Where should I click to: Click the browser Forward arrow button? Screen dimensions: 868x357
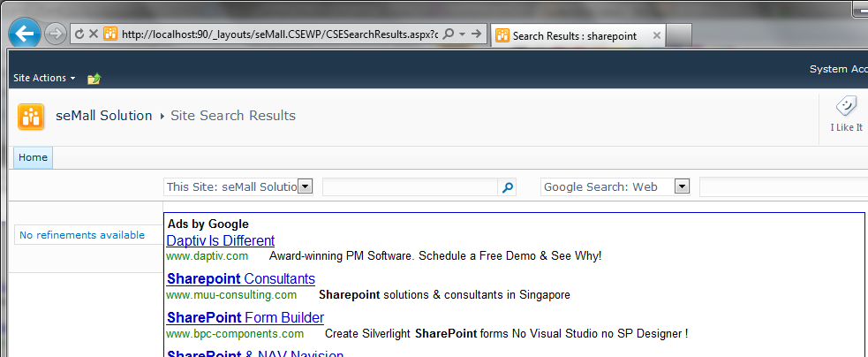[55, 34]
